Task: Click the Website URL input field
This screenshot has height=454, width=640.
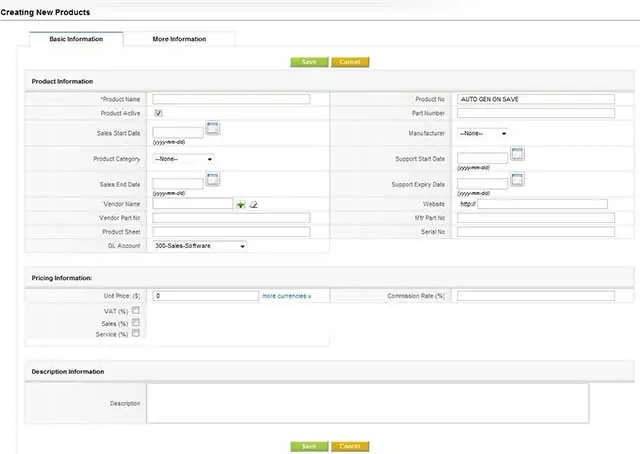Action: 542,204
